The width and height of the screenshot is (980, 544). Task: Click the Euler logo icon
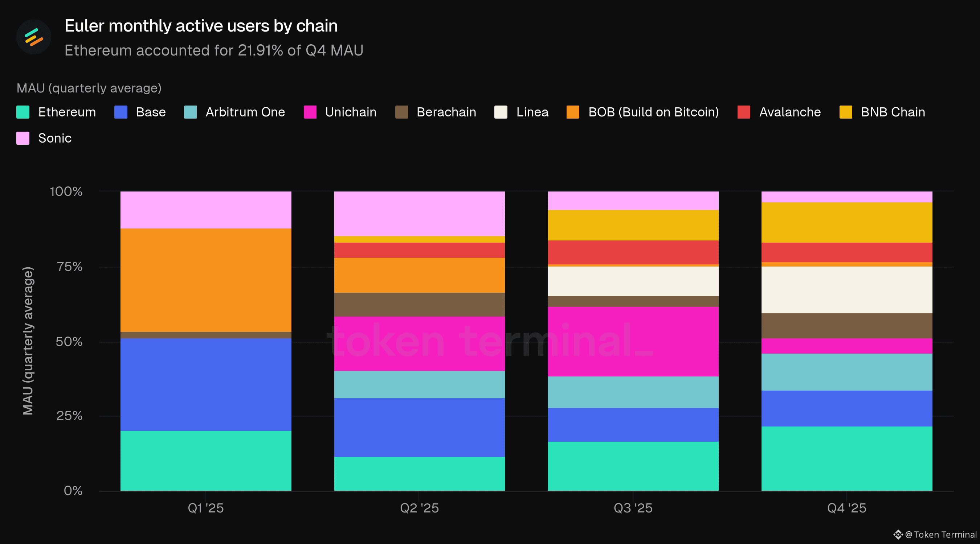coord(33,37)
